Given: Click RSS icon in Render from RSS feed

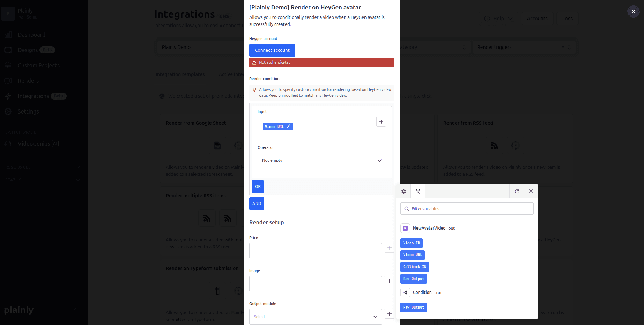Looking at the screenshot, I should [495, 145].
